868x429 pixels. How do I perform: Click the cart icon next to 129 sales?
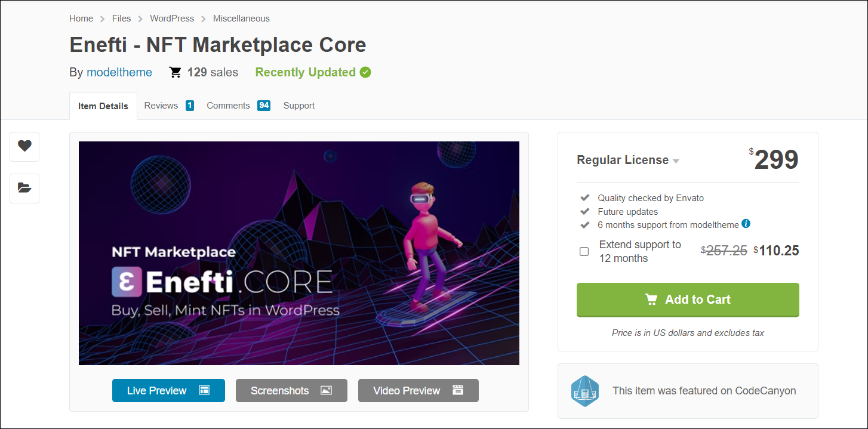(x=176, y=72)
